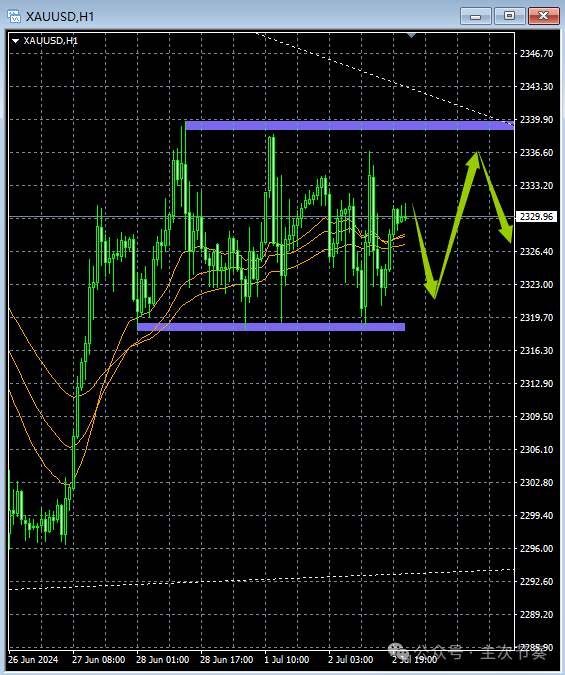Click the 2296.00 price scale label
The height and width of the screenshot is (675, 565).
click(x=536, y=548)
